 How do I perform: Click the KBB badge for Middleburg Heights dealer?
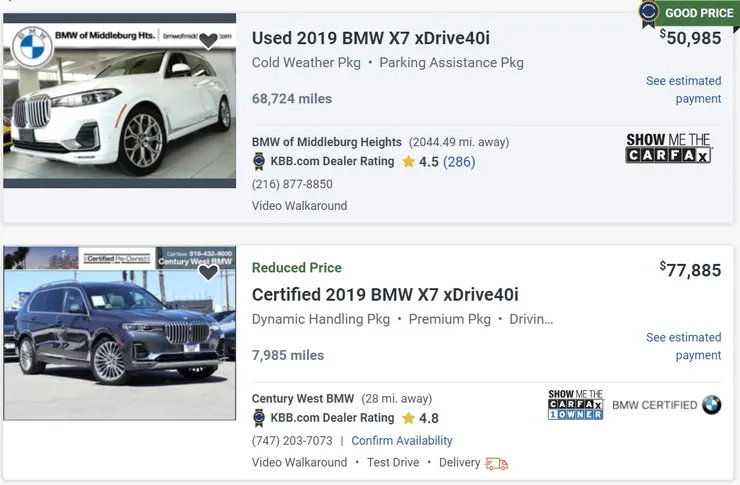[259, 162]
